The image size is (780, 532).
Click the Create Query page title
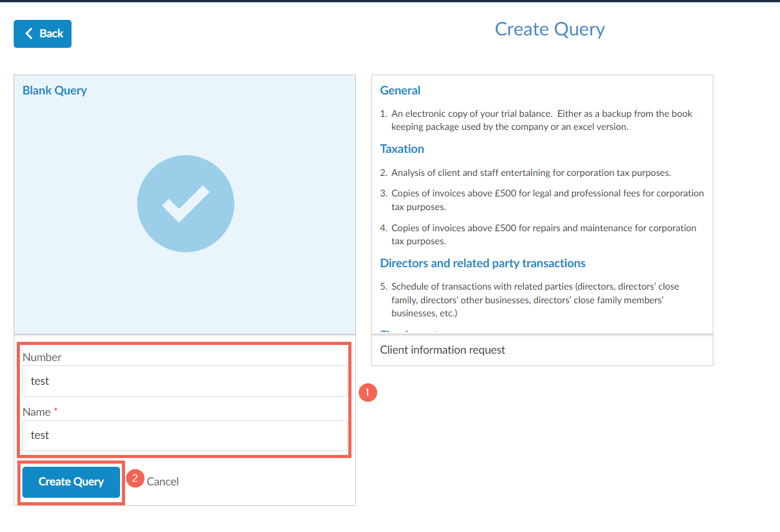pos(550,29)
